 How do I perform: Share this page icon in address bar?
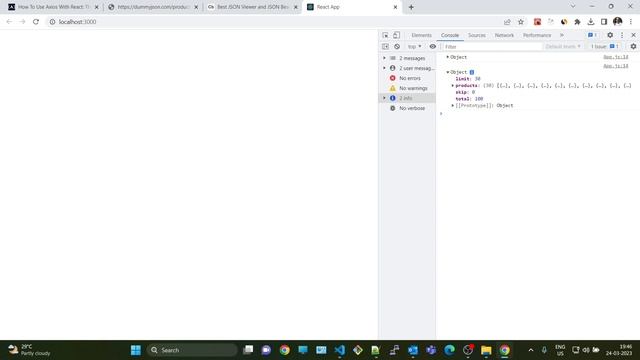(x=507, y=22)
